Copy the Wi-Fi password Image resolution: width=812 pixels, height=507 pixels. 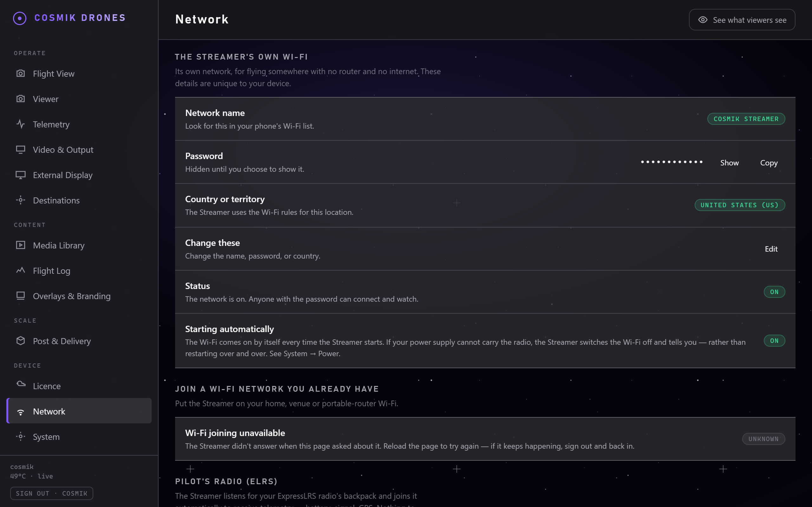pyautogui.click(x=769, y=163)
